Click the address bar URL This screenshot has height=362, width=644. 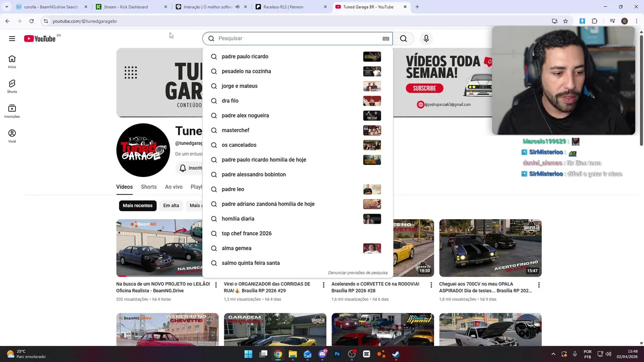85,21
